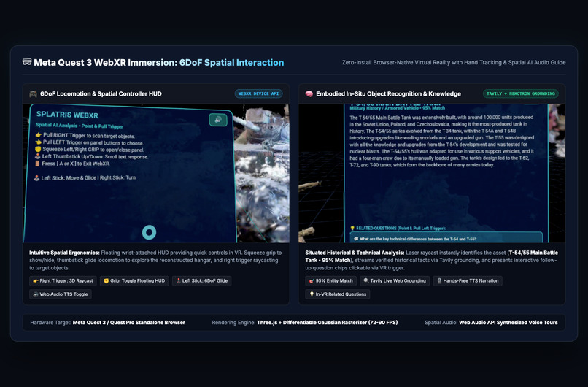Click the door icon on Exit WebXR line

click(37, 164)
